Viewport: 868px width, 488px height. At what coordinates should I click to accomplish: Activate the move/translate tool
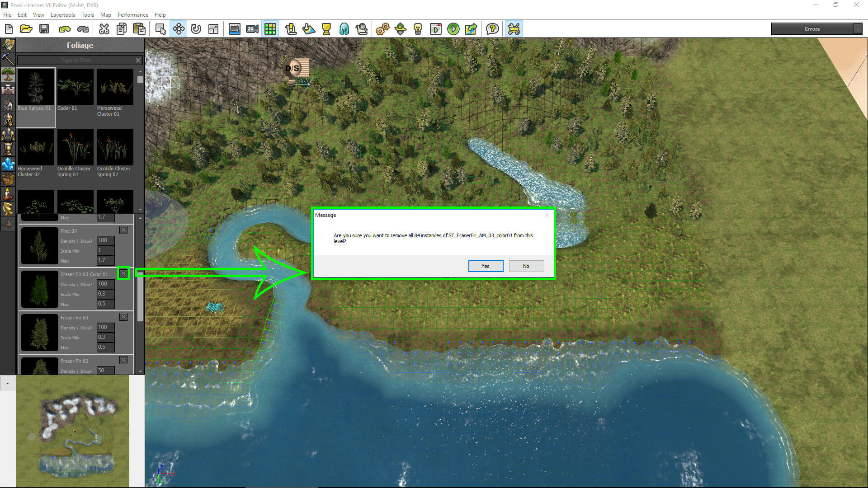coord(179,29)
